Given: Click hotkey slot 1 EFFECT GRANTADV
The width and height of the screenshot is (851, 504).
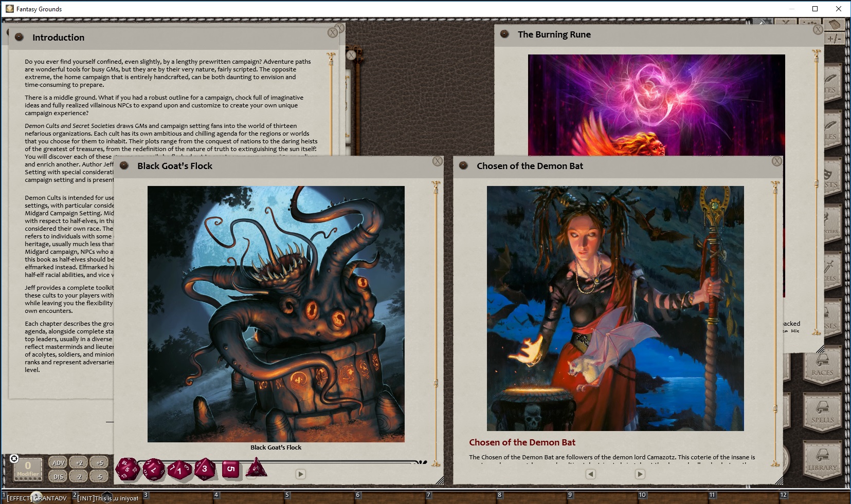Looking at the screenshot, I should pyautogui.click(x=36, y=498).
